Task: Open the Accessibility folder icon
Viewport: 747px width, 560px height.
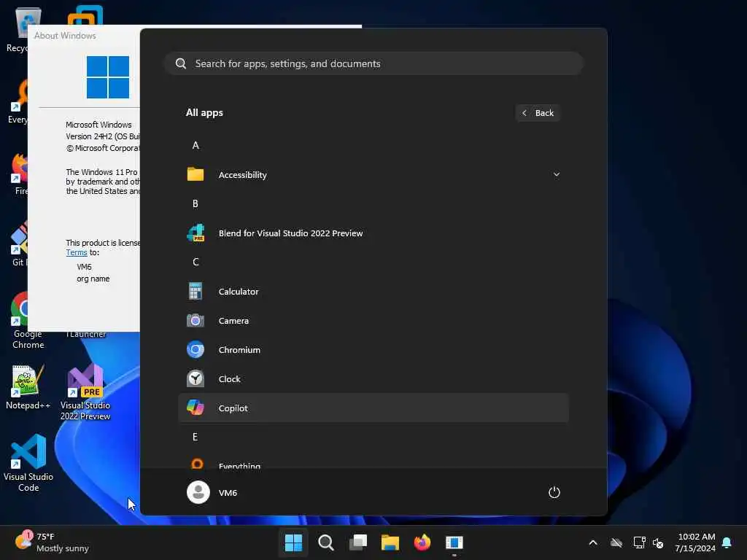Action: 196,175
